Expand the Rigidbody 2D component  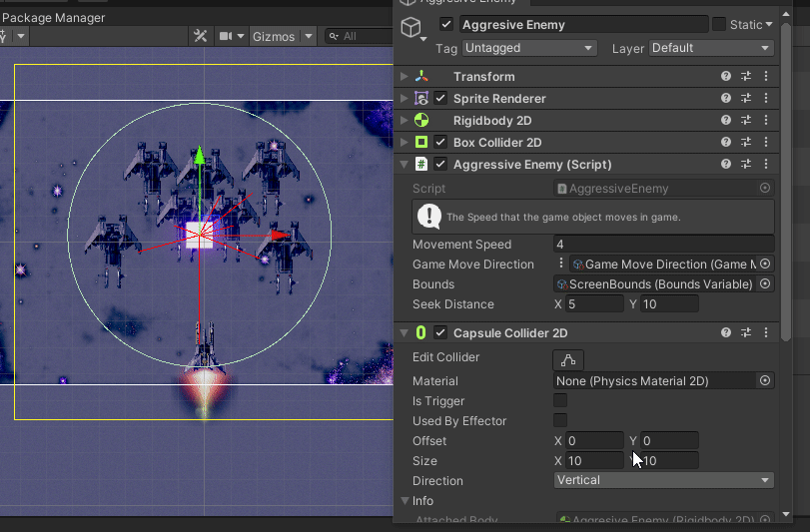[404, 120]
